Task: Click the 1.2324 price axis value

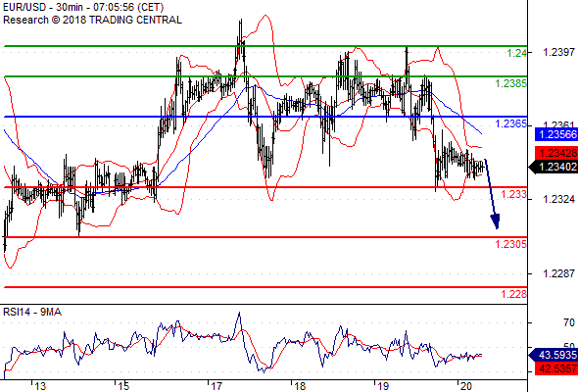Action: (x=558, y=199)
